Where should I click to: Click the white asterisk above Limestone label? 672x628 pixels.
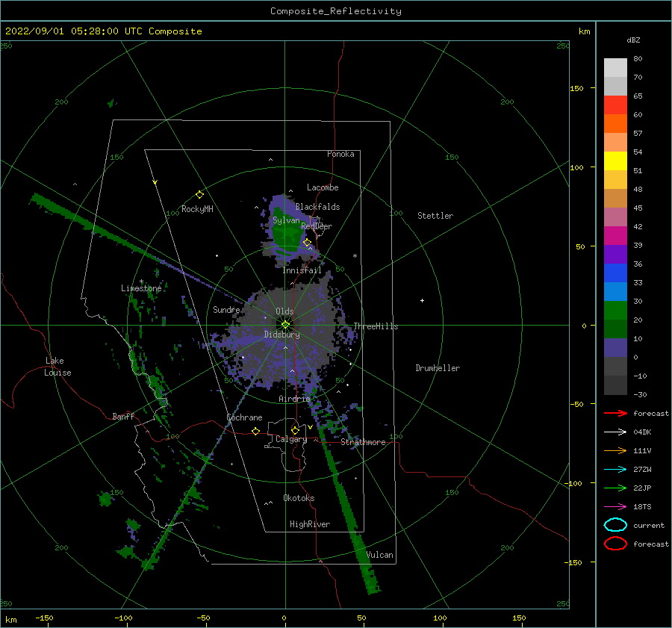(141, 282)
